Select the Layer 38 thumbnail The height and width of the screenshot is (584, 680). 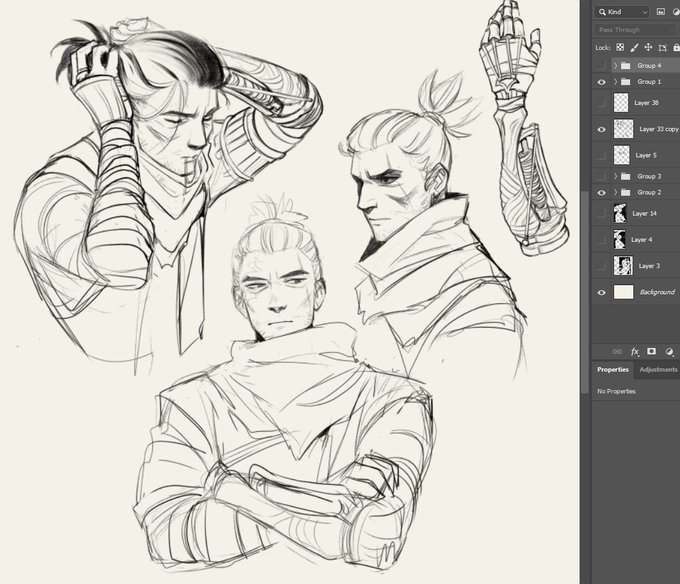pyautogui.click(x=621, y=103)
